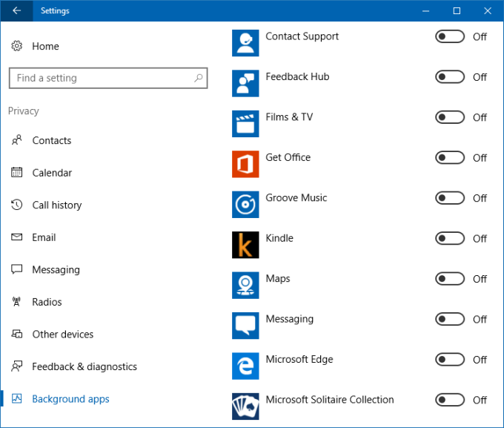Click the Microsoft Solitaire Collection cards icon
This screenshot has width=504, height=428.
tap(245, 406)
